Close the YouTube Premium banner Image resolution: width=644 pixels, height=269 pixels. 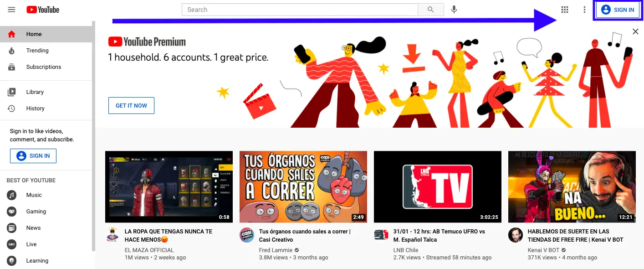pos(635,31)
